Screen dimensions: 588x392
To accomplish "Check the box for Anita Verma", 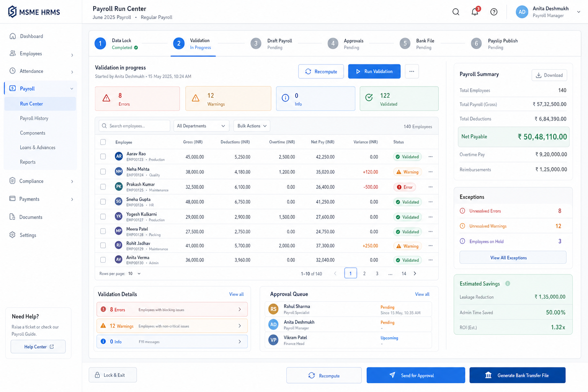I will coord(103,260).
